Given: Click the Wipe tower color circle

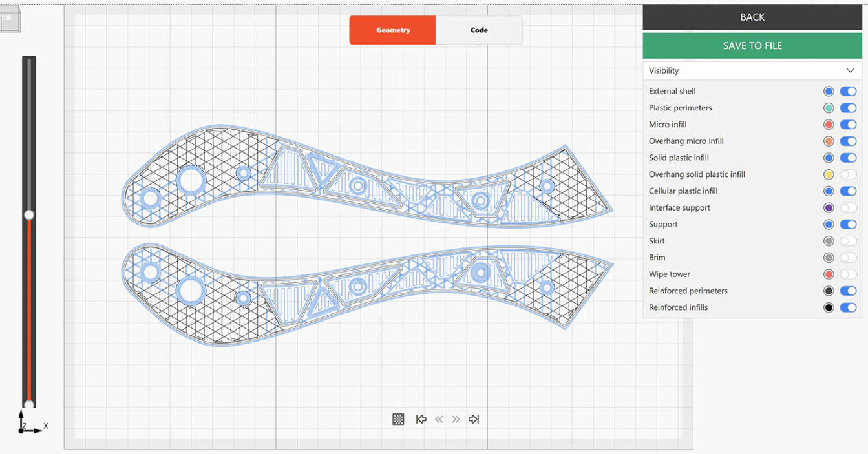Looking at the screenshot, I should click(829, 274).
